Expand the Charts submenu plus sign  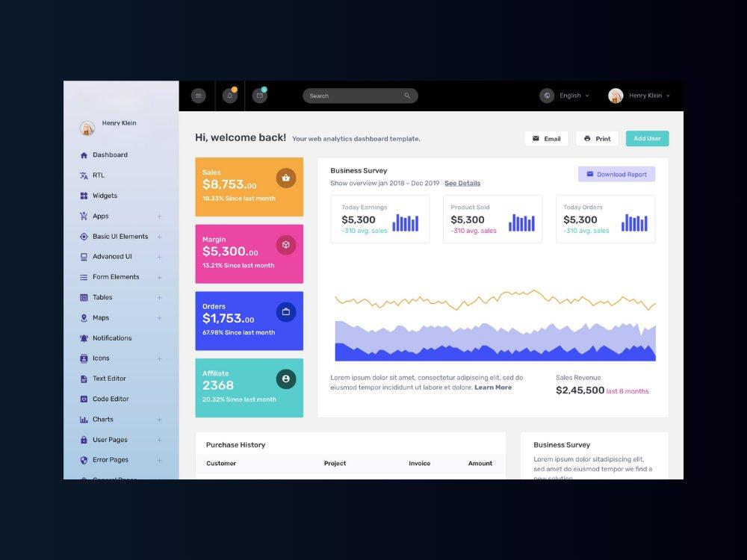tap(159, 420)
